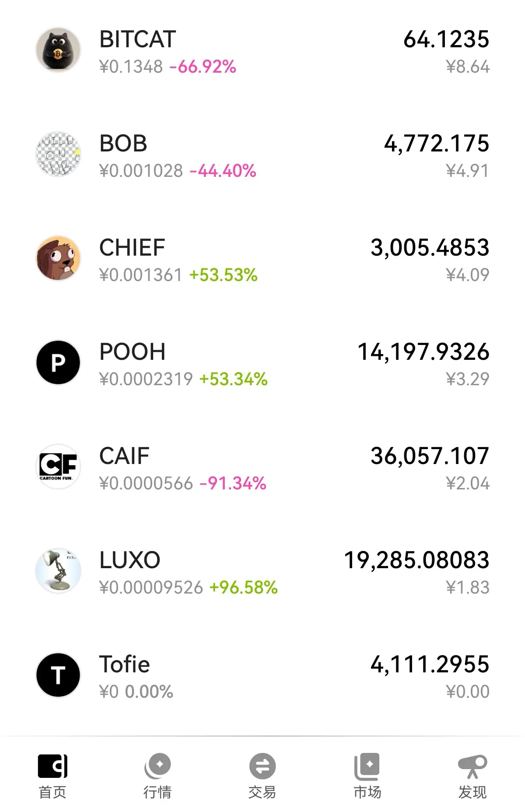Open POOH holdings amount 14,197.9326
Screen dimensions: 525x812
click(x=423, y=352)
